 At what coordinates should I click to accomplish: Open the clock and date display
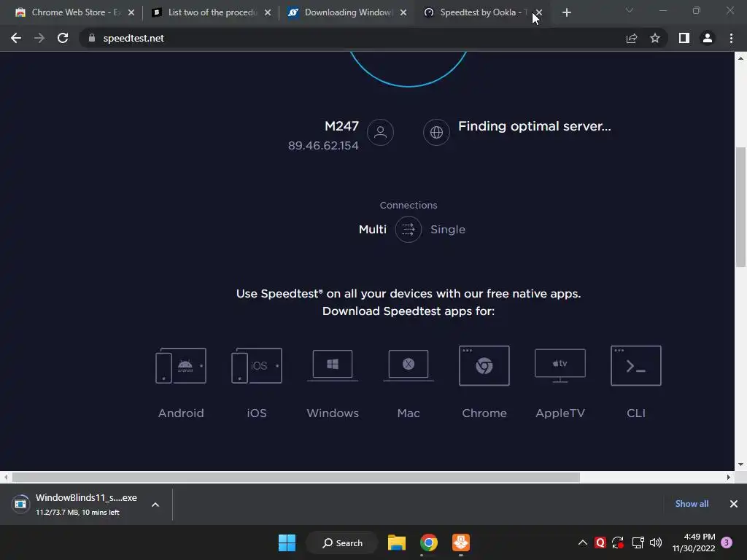pos(694,542)
